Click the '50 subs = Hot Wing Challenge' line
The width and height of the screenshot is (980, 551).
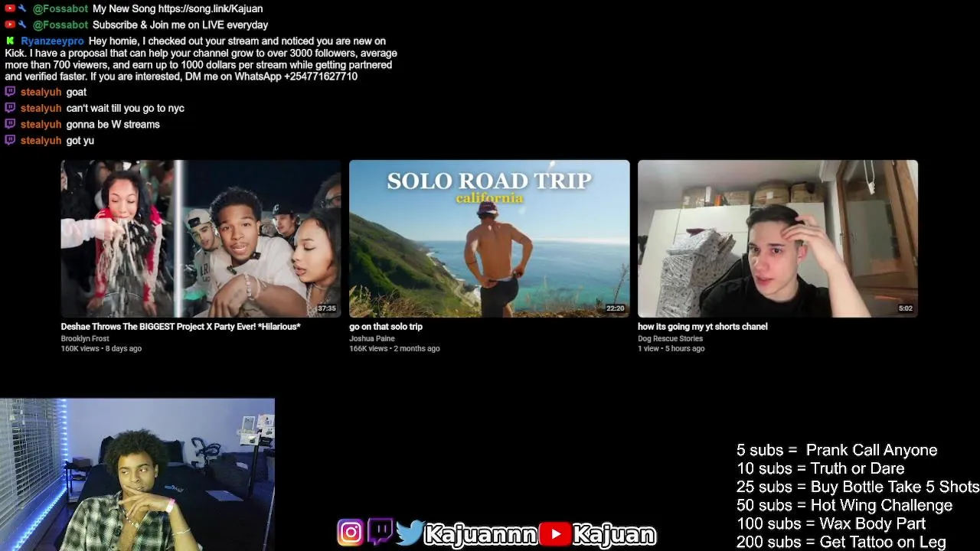[x=844, y=505]
